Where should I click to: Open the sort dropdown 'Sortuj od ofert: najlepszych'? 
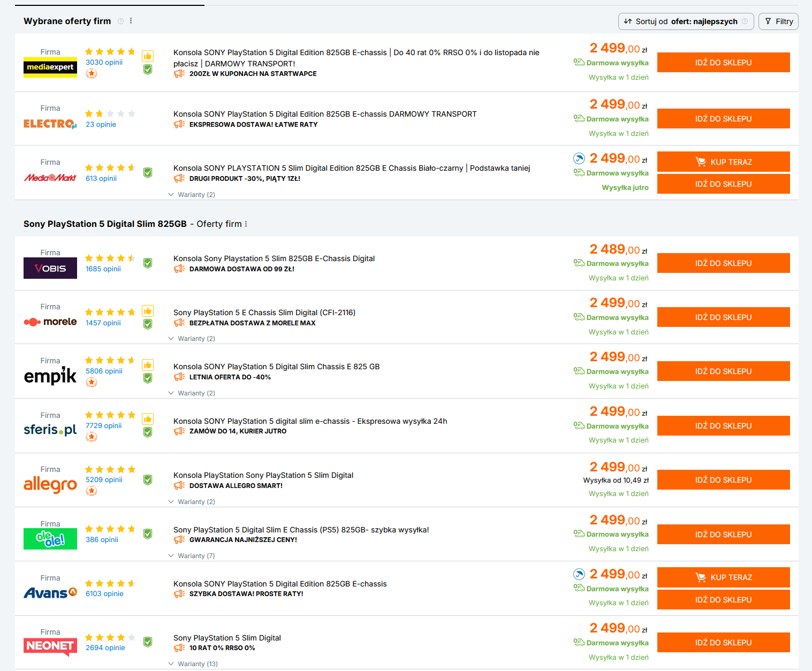tap(686, 21)
